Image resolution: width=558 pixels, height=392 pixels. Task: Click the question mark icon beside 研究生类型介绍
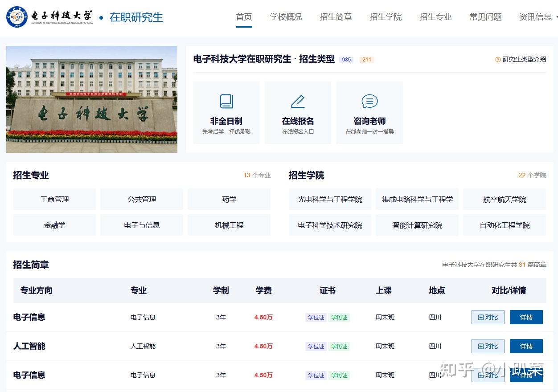498,59
